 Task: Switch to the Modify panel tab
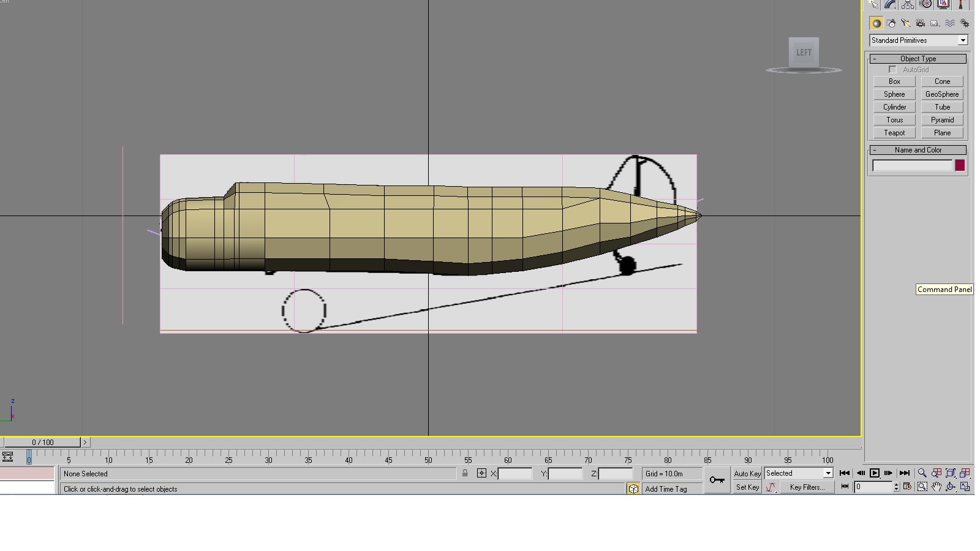click(x=891, y=4)
